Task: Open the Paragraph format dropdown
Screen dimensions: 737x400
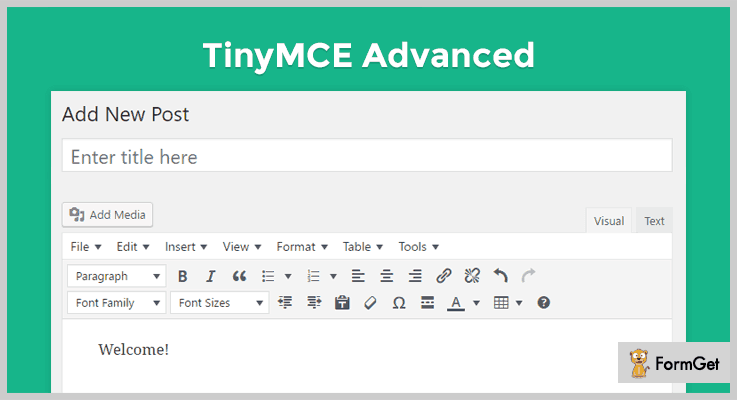Action: coord(117,276)
